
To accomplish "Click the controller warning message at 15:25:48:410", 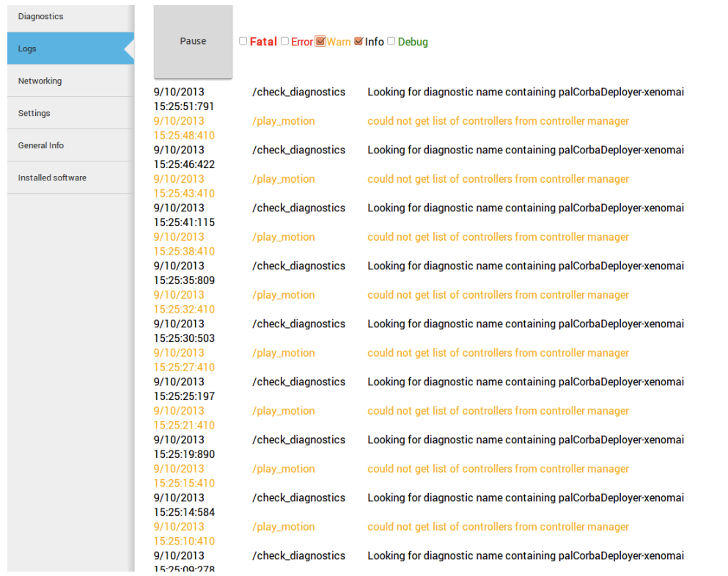I will 499,121.
